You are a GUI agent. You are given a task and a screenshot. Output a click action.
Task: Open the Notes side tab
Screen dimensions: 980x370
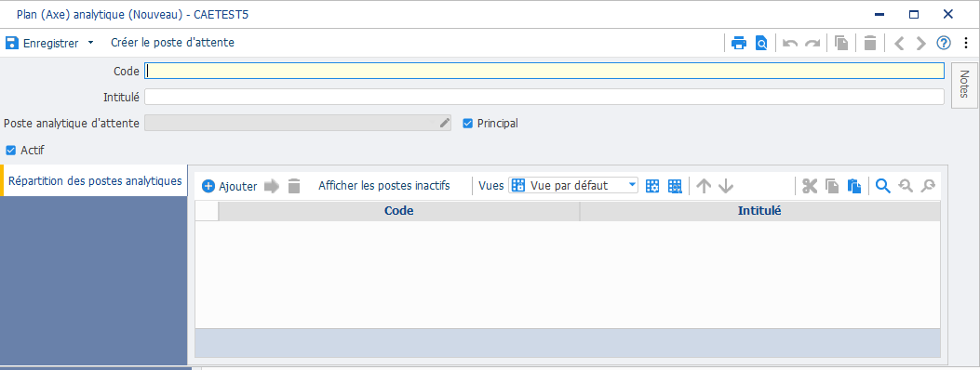pos(963,85)
